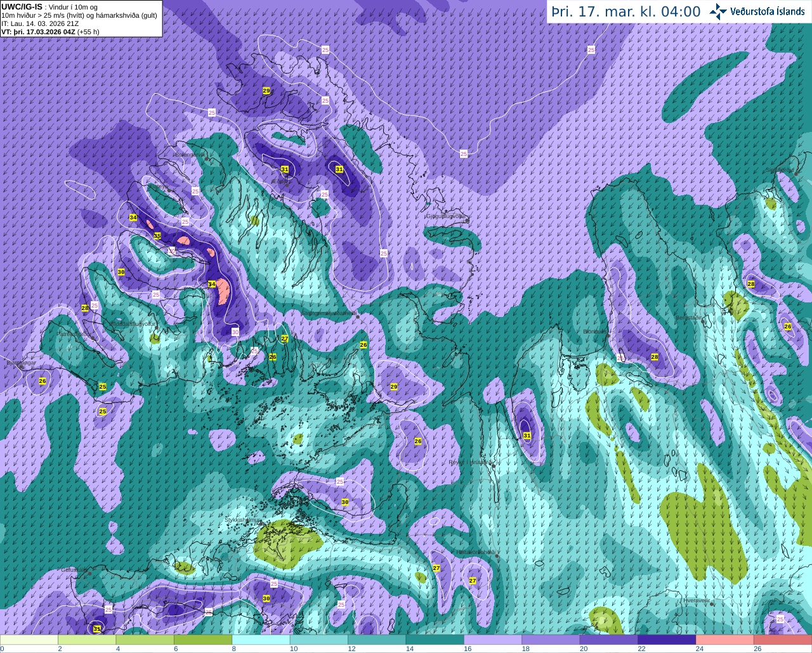Click the legend tick label 26
The image size is (812, 653).
pyautogui.click(x=757, y=649)
